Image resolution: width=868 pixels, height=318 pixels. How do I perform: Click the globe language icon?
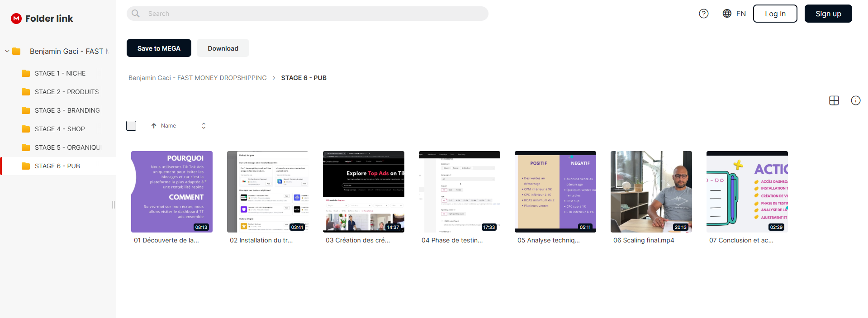727,14
